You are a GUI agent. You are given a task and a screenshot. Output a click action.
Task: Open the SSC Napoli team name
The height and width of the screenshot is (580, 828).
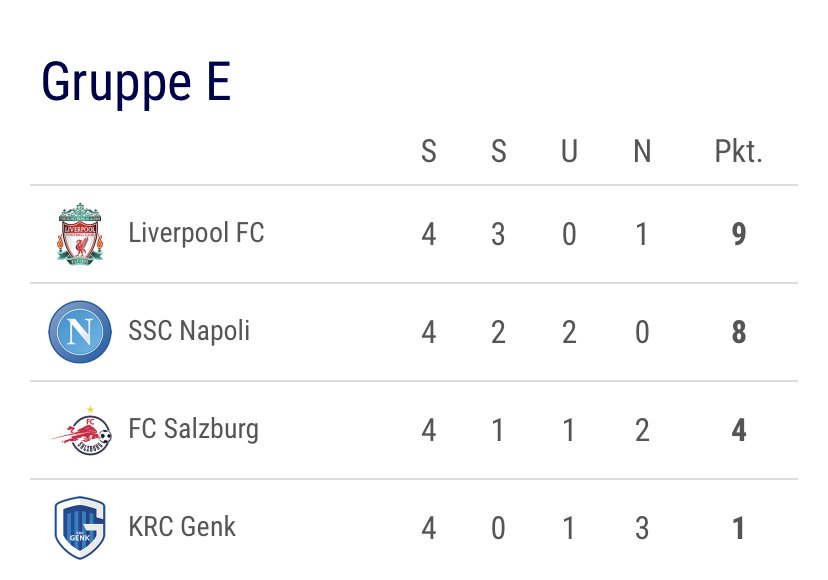(189, 331)
